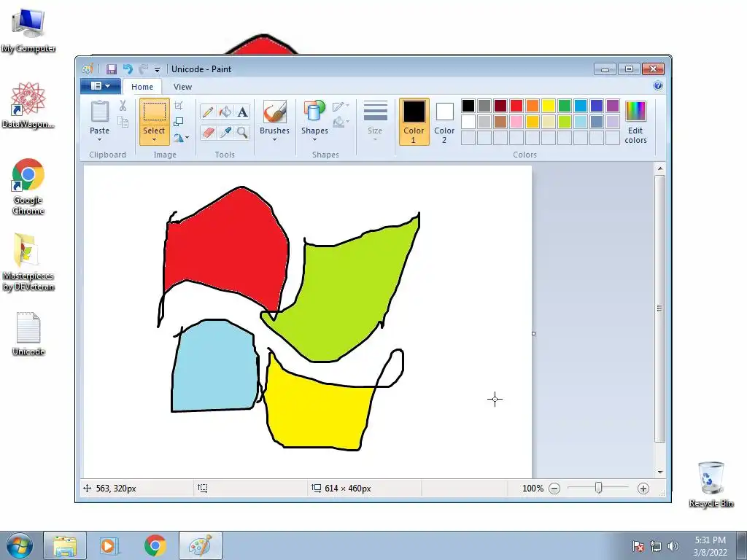Customize Quick Access Toolbar dropdown arrow
The height and width of the screenshot is (560, 747).
pos(157,69)
